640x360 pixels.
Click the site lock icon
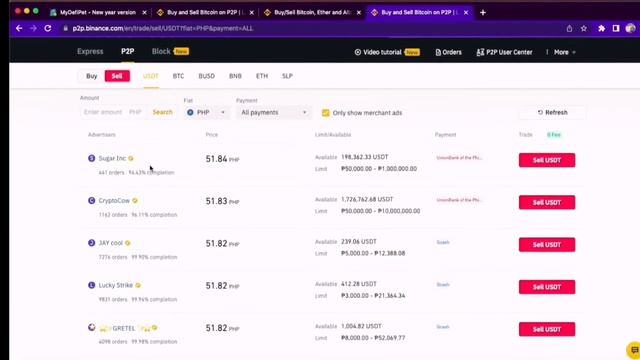coord(65,28)
